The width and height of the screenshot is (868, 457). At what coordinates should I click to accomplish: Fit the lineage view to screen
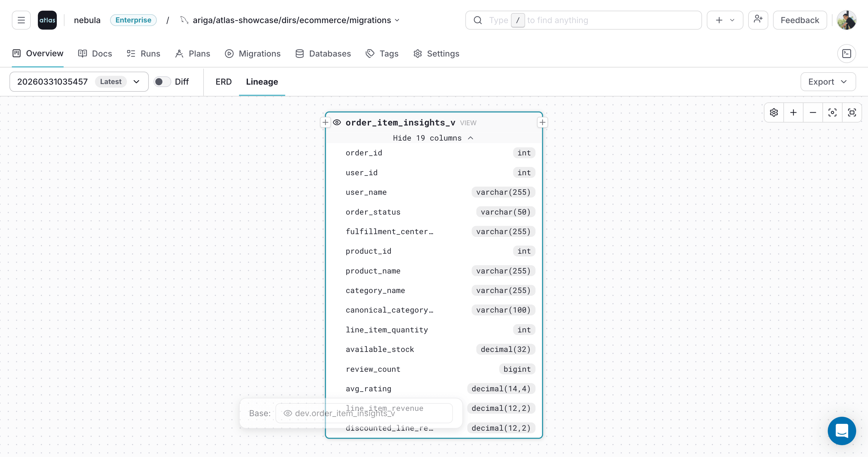tap(852, 112)
